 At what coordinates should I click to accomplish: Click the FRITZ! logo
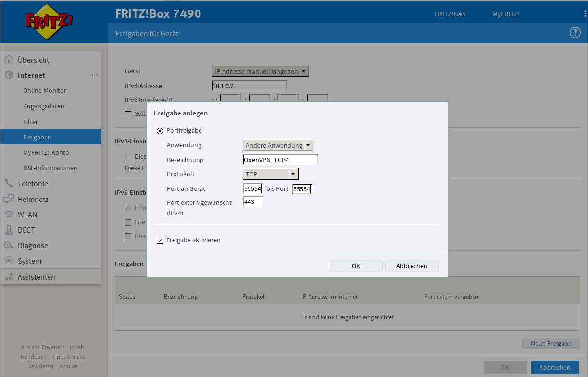point(50,22)
